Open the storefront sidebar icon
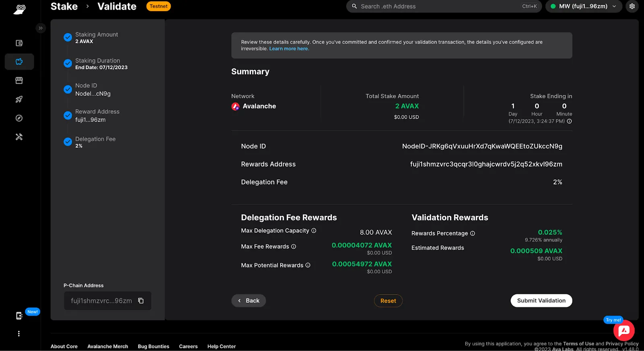The width and height of the screenshot is (644, 351). point(19,81)
